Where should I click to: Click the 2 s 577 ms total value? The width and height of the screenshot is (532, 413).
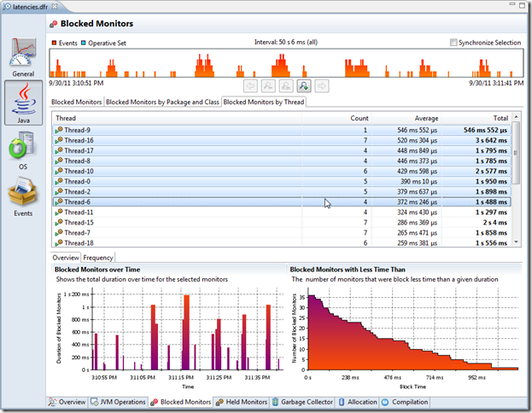pyautogui.click(x=491, y=172)
